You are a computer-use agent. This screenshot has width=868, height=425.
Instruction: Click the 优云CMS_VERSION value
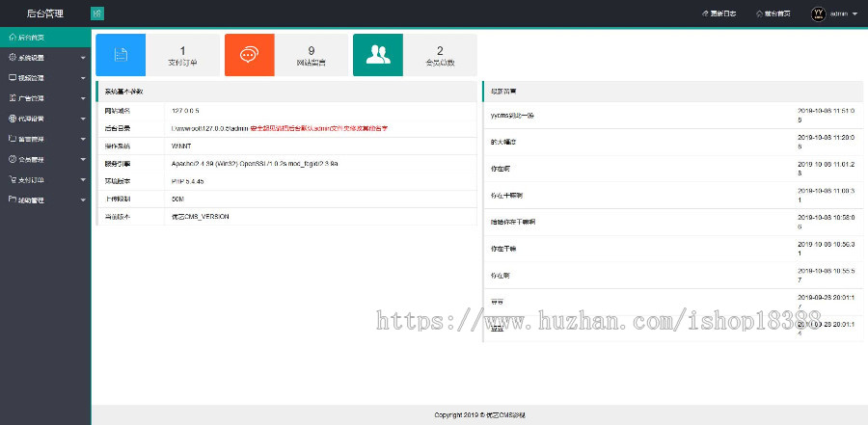(200, 217)
